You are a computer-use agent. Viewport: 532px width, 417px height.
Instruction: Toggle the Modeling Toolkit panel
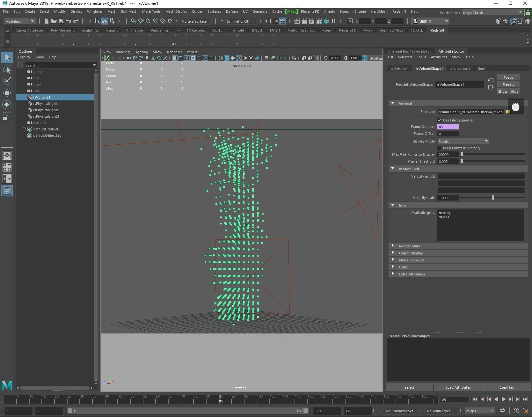(x=498, y=21)
